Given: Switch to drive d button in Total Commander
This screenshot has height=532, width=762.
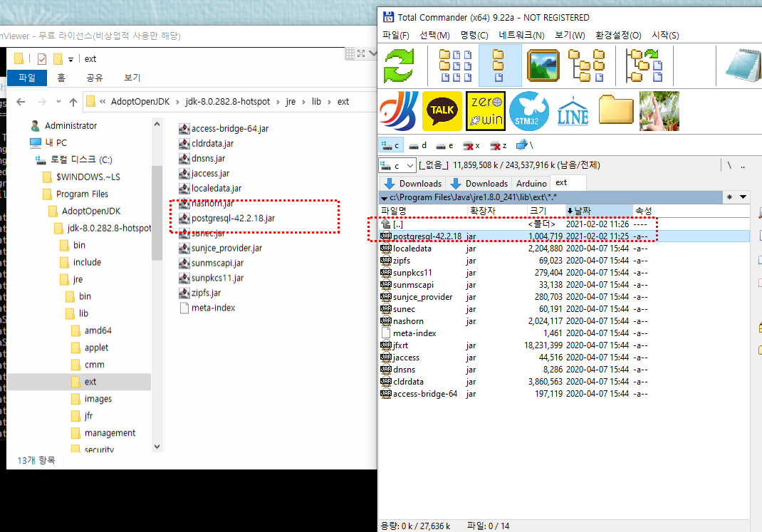Looking at the screenshot, I should click(x=418, y=145).
